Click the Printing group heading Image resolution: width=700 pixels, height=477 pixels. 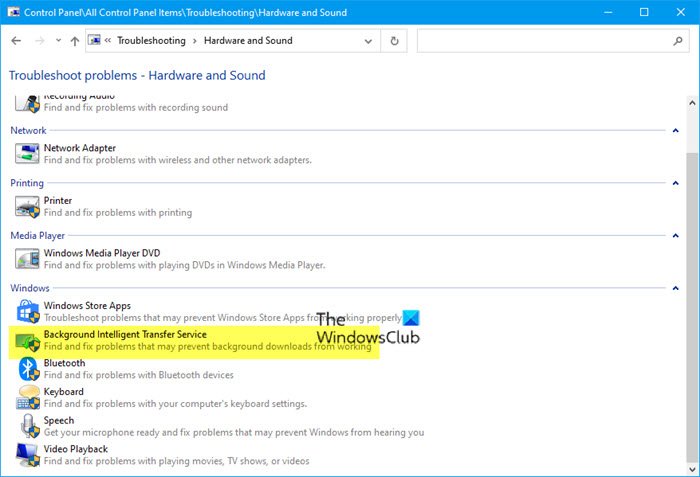tap(27, 183)
